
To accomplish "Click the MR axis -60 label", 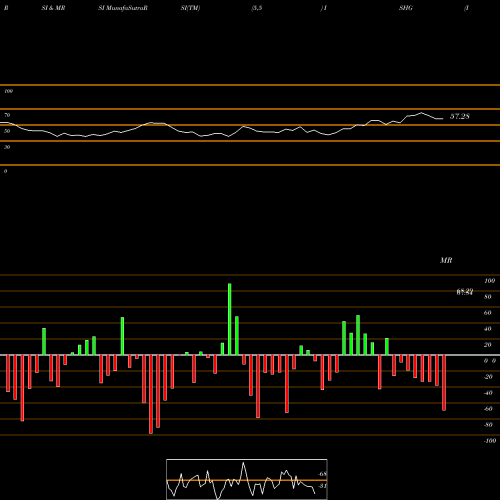I will pos(488,409).
